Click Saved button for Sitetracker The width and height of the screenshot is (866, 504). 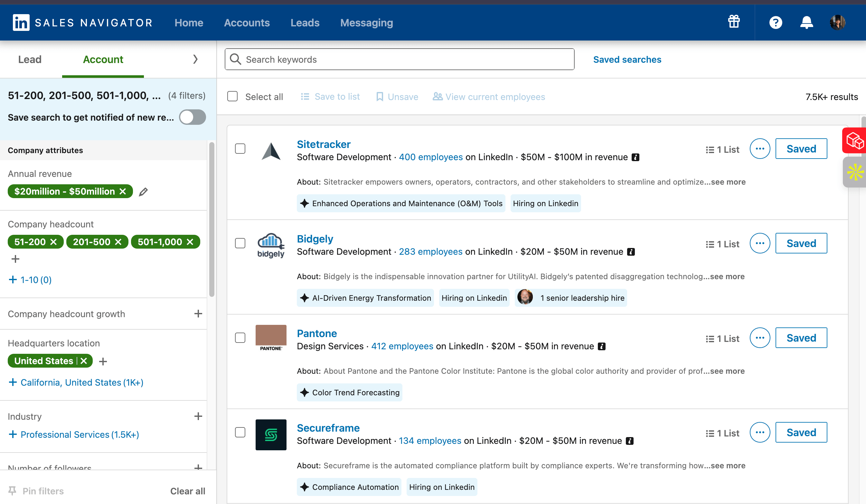point(801,149)
